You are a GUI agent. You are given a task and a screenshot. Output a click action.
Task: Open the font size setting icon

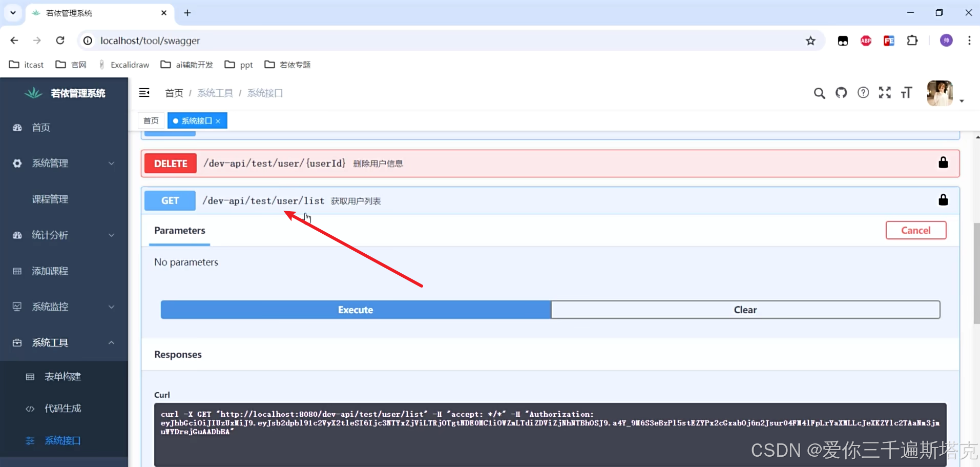pyautogui.click(x=906, y=93)
